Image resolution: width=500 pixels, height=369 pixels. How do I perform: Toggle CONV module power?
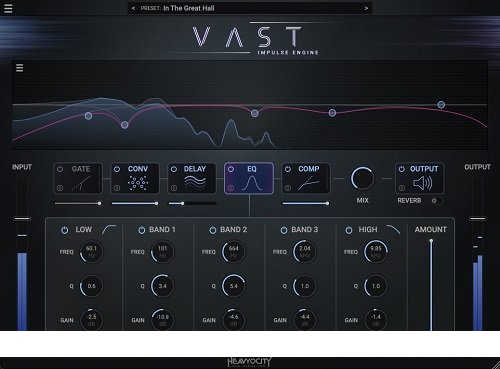pos(117,169)
